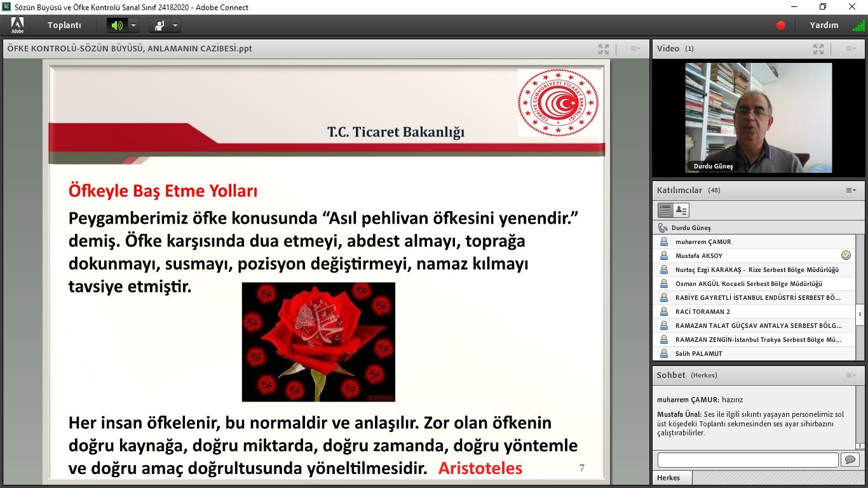
Task: Maximize the presentation share pod to full screen
Action: 603,49
